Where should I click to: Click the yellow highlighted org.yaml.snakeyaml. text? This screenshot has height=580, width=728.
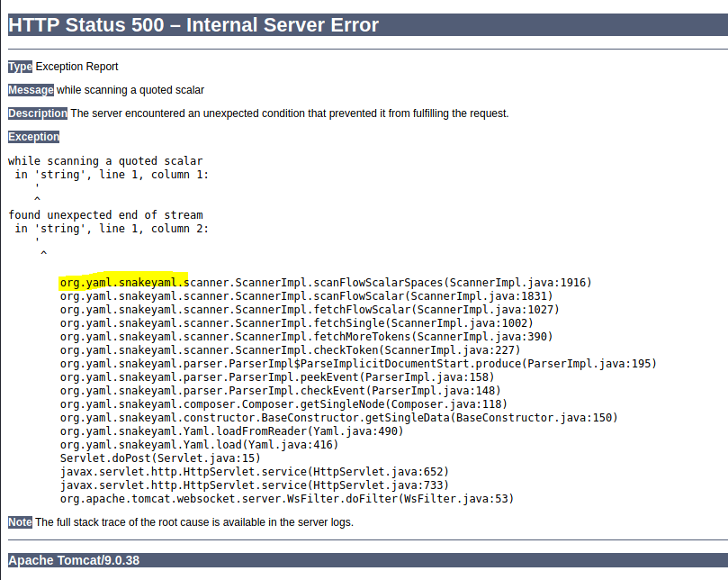coord(123,283)
